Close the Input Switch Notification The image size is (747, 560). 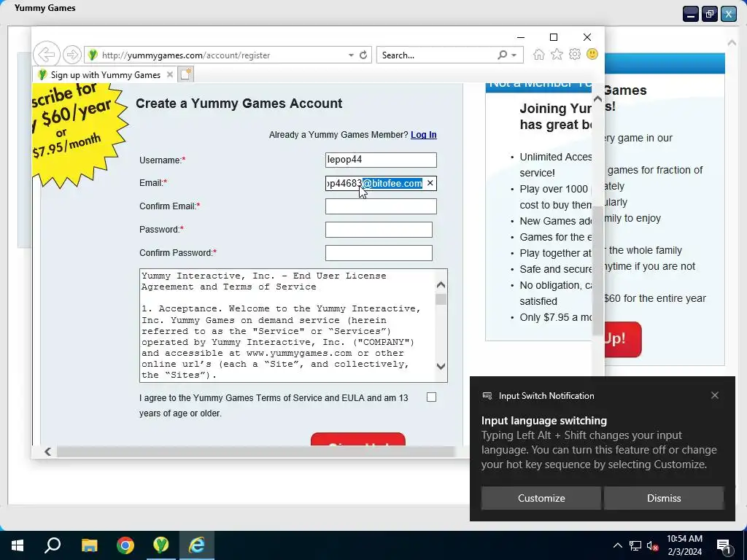[x=715, y=395]
